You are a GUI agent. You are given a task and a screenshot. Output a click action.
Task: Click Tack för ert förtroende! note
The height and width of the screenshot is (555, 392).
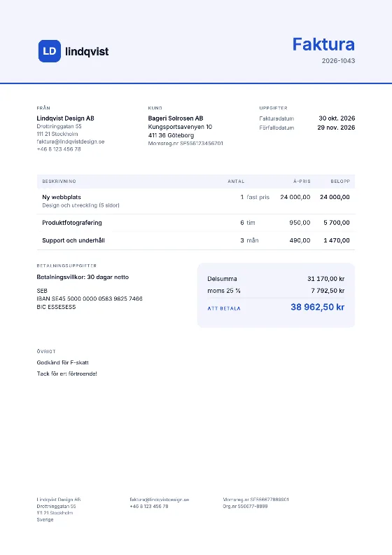pos(66,374)
